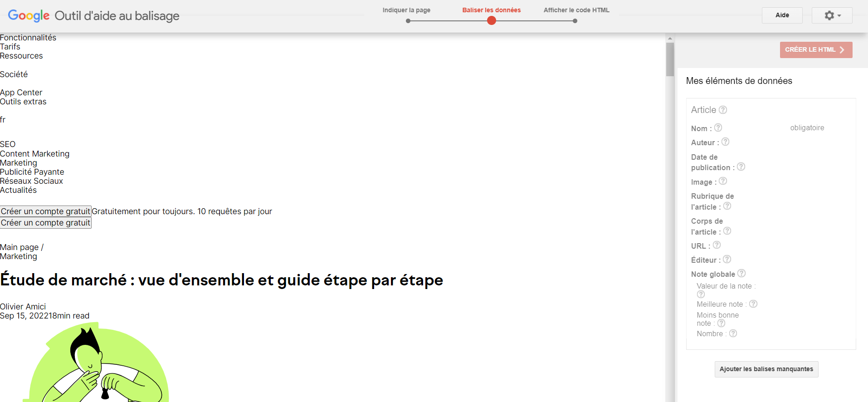
Task: Click the CRÉER LE HTML button
Action: click(x=816, y=50)
